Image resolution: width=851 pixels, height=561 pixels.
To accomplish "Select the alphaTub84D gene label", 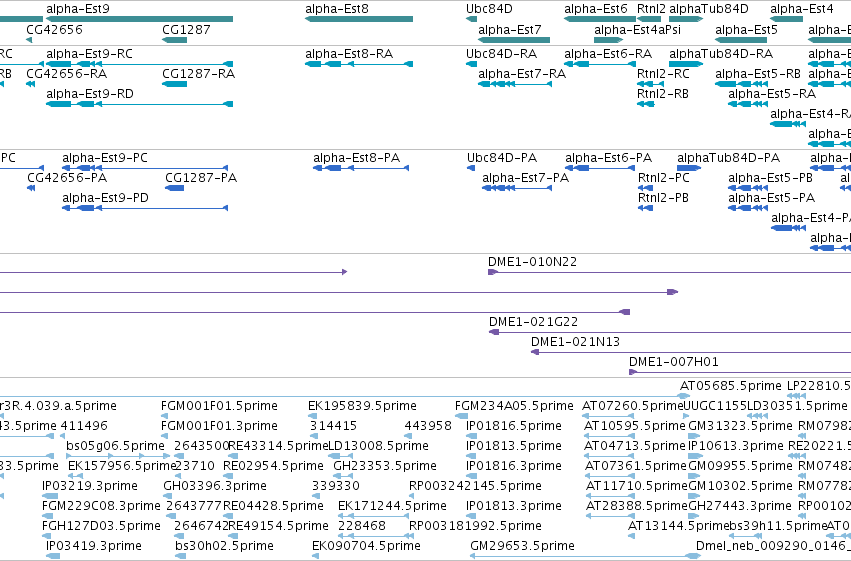I will pyautogui.click(x=709, y=9).
